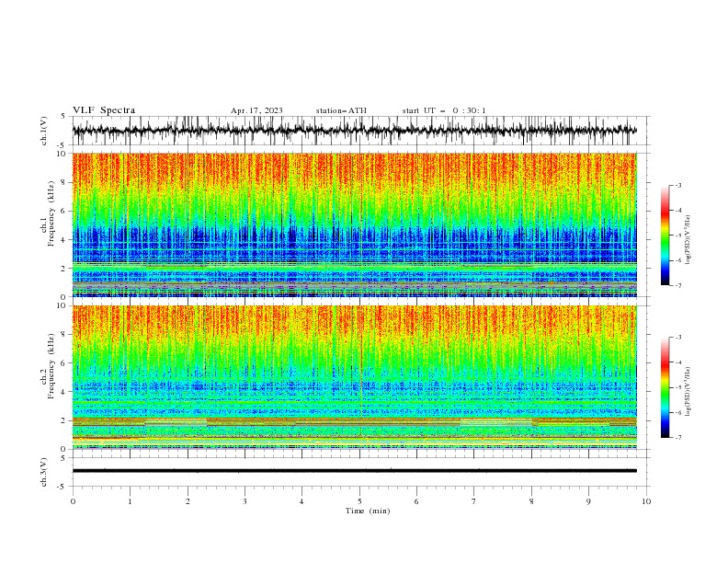728x563 pixels.
Task: Click the '4' kHz tick on ch.2 frequency axis
Action: [65, 392]
